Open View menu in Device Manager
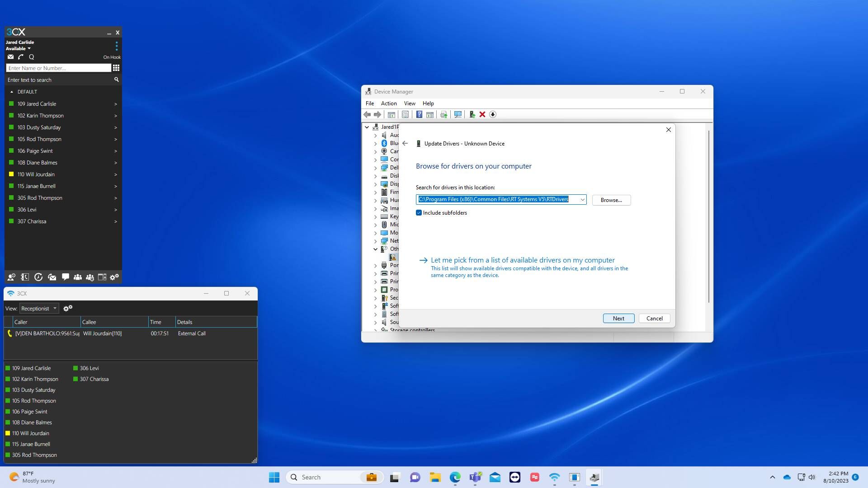Image resolution: width=868 pixels, height=488 pixels. point(410,103)
